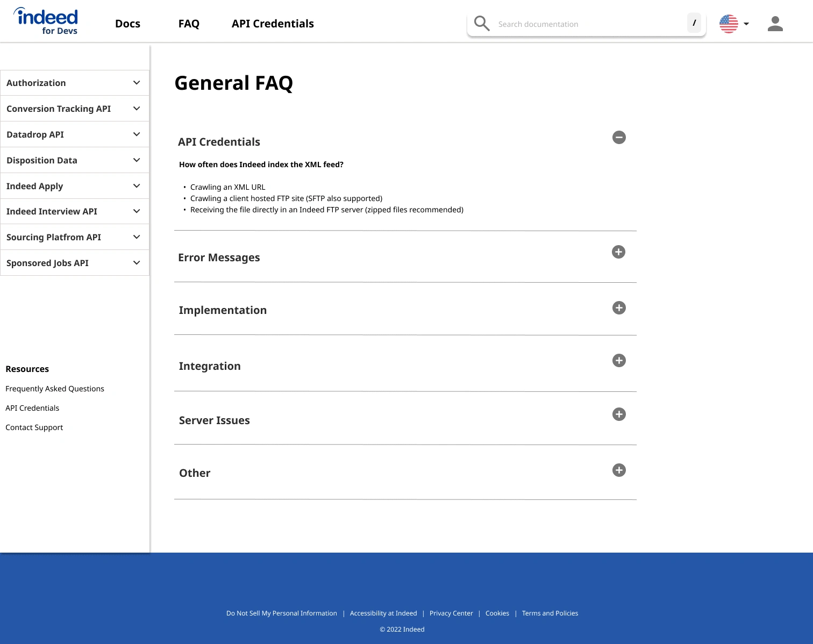Open Contact Support link
Screen dimensions: 813x644
pos(34,427)
